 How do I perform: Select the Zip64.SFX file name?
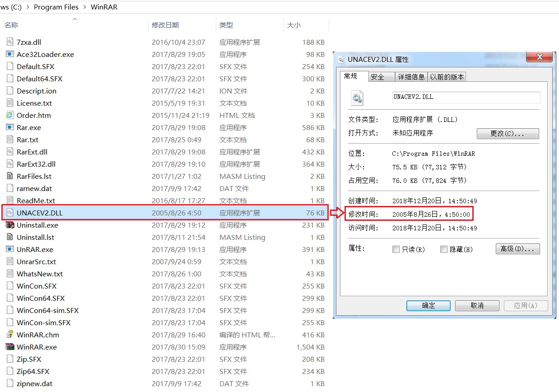[33, 371]
